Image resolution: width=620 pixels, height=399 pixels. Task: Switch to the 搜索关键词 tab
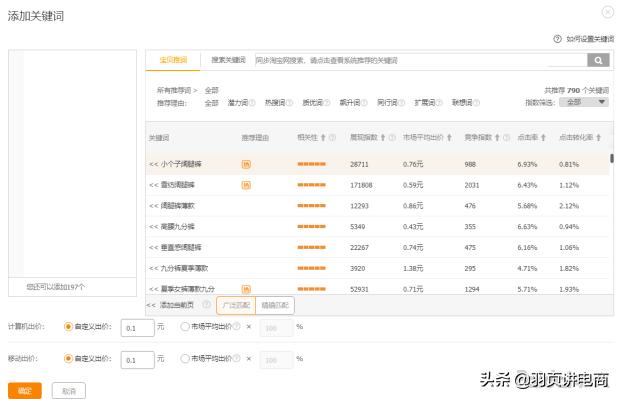tap(228, 60)
